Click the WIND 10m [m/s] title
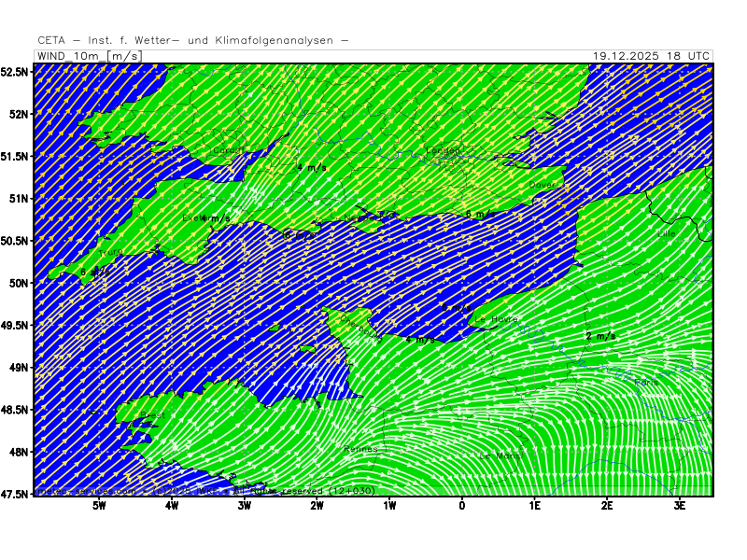The image size is (747, 560). 90,56
